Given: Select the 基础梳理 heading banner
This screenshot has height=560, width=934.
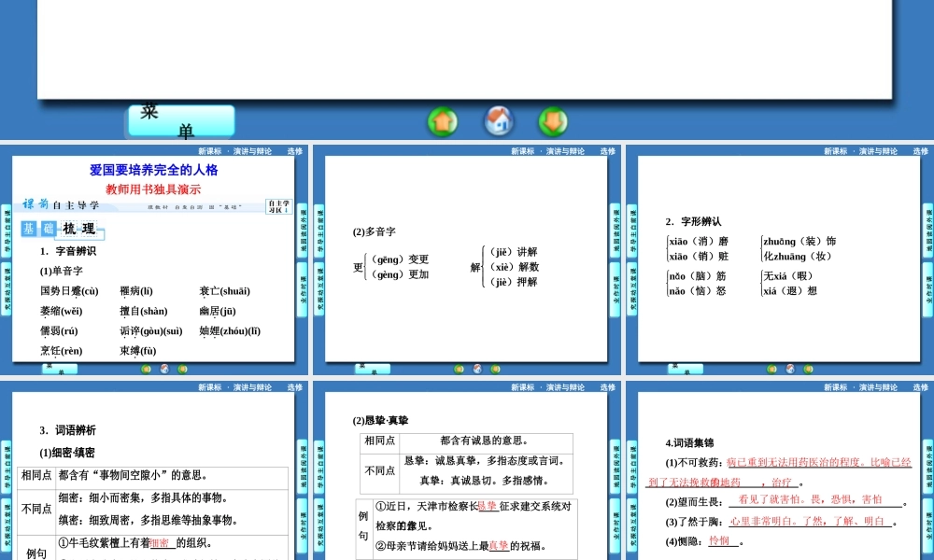Looking at the screenshot, I should coord(63,229).
